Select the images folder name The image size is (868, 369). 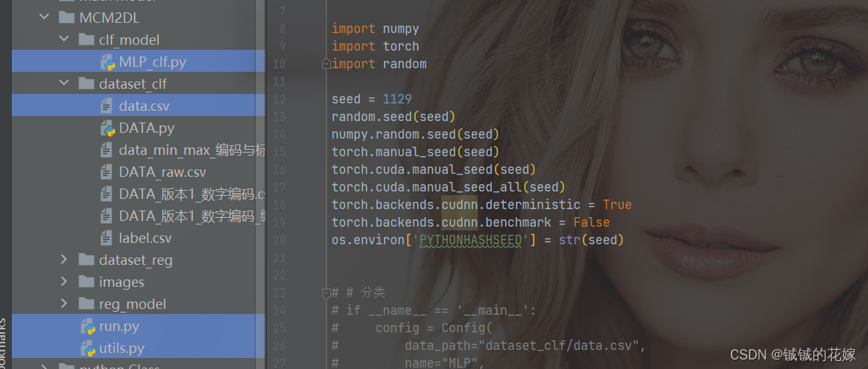pyautogui.click(x=122, y=282)
